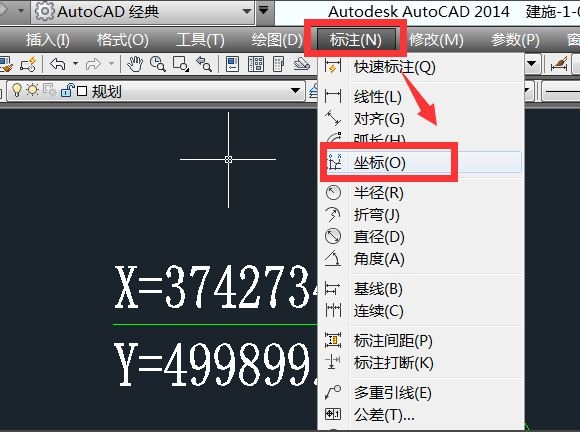Image resolution: width=580 pixels, height=432 pixels.
Task: Click the 规划 layer color square
Action: 82,91
